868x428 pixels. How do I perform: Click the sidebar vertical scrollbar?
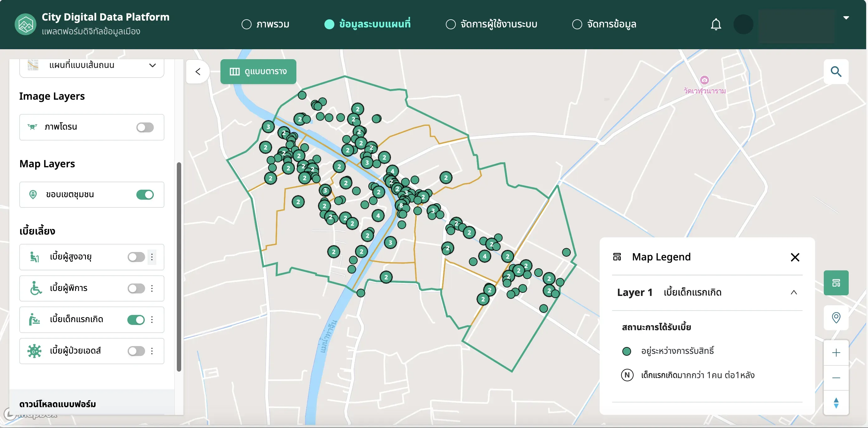click(179, 267)
